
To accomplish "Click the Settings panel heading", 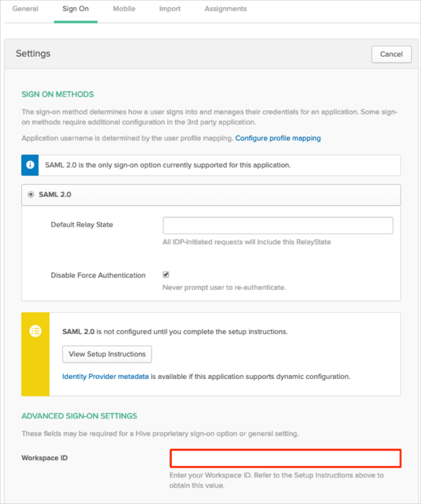I will [33, 53].
